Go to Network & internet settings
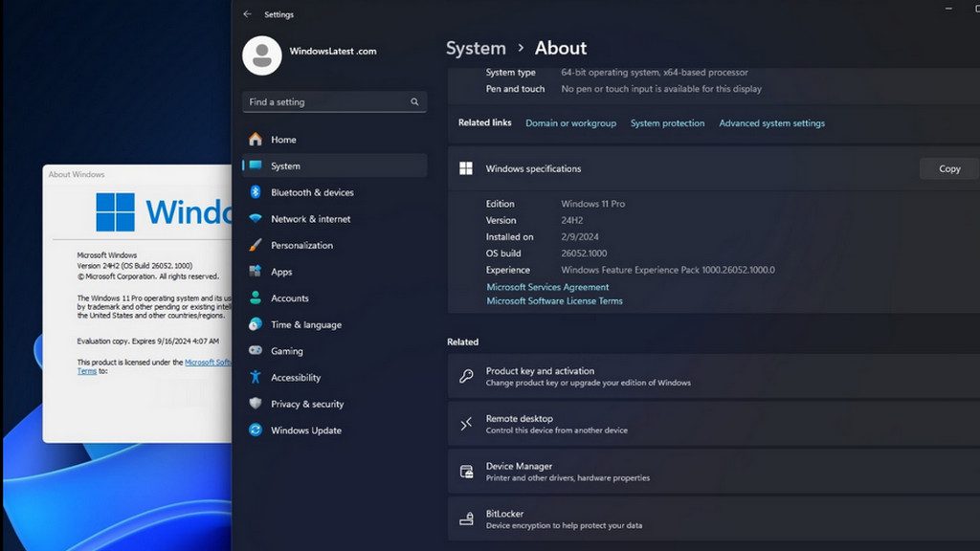980x551 pixels. pos(334,219)
